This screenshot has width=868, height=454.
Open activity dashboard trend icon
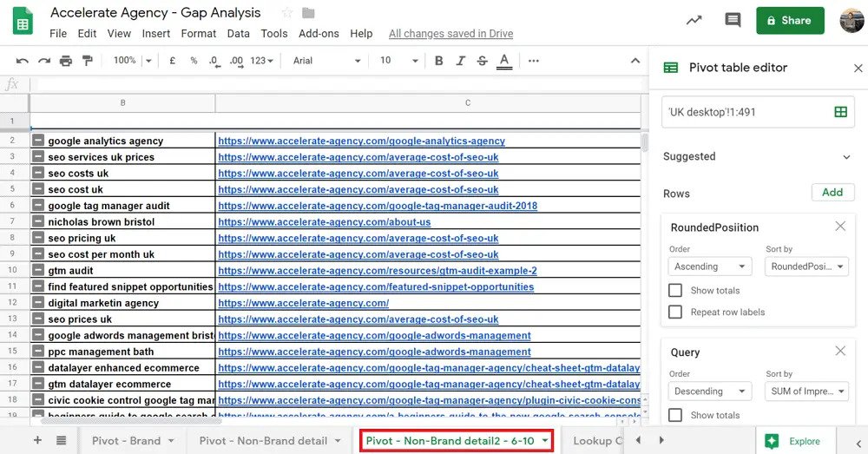pyautogui.click(x=694, y=21)
